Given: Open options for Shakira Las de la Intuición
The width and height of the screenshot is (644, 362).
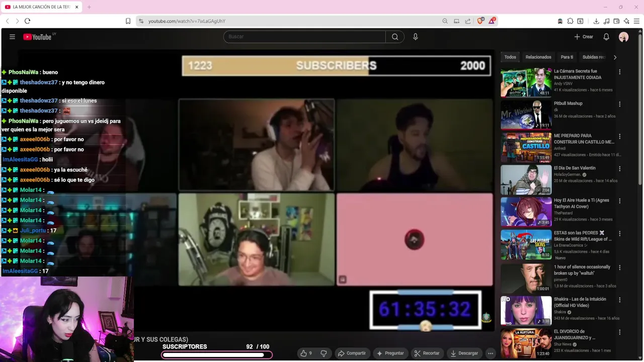Looking at the screenshot, I should (620, 300).
